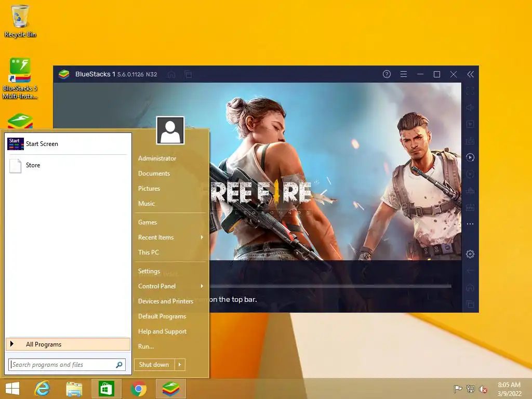Open Administrator folder
Image resolution: width=532 pixels, height=399 pixels.
tap(157, 158)
